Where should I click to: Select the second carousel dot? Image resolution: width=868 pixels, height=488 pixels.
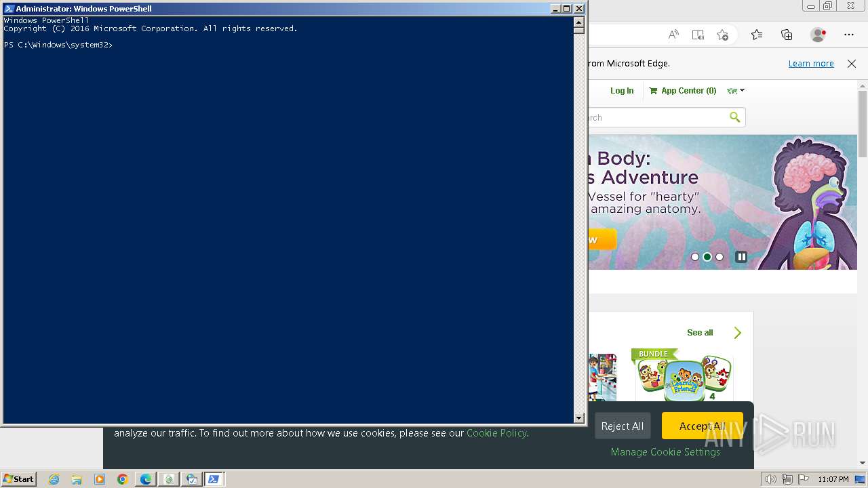pos(707,257)
